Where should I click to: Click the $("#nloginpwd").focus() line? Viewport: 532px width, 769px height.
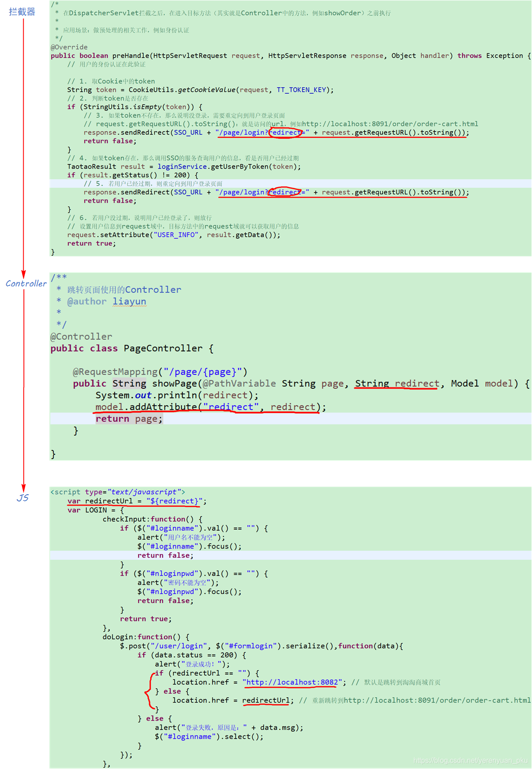point(189,592)
